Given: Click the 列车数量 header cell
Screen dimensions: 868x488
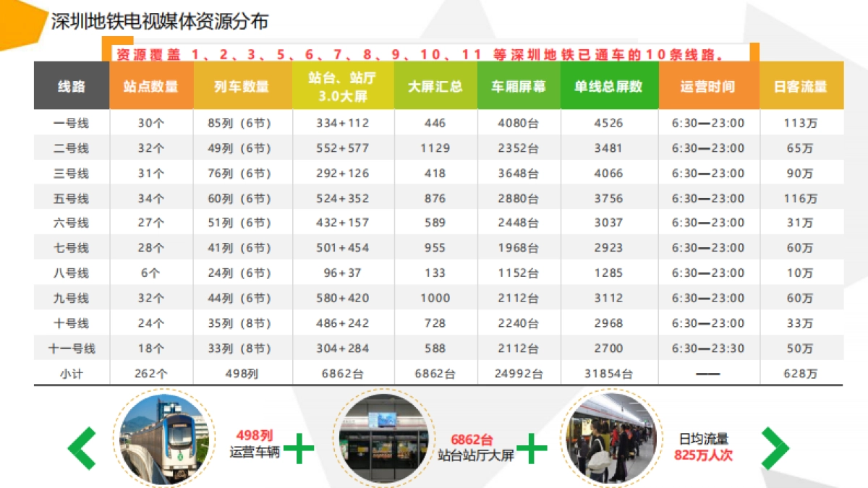Looking at the screenshot, I should [241, 86].
